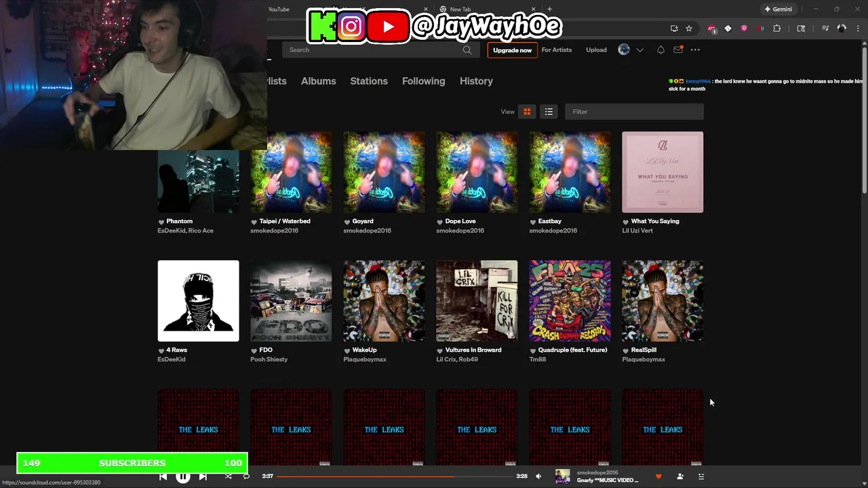Open the Stations tab
Image resolution: width=868 pixels, height=488 pixels.
(369, 81)
